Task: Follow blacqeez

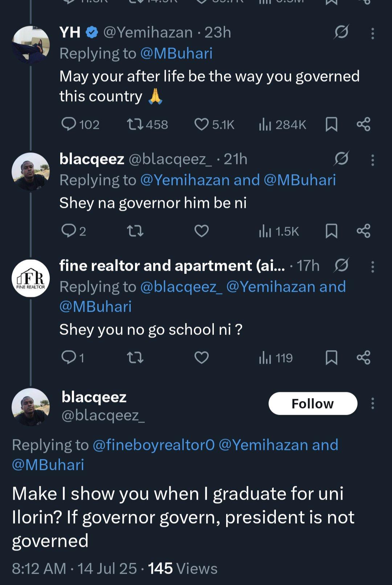Action: pyautogui.click(x=313, y=404)
